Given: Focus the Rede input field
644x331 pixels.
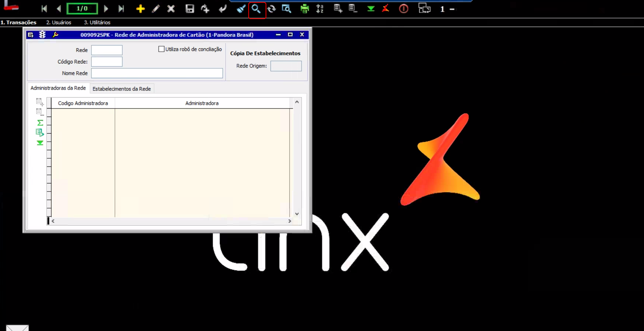Looking at the screenshot, I should 107,50.
